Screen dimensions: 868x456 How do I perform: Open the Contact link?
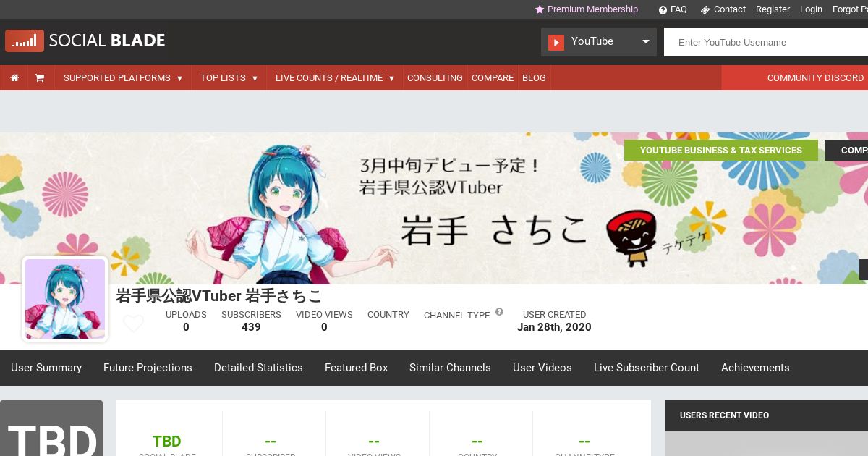[729, 9]
